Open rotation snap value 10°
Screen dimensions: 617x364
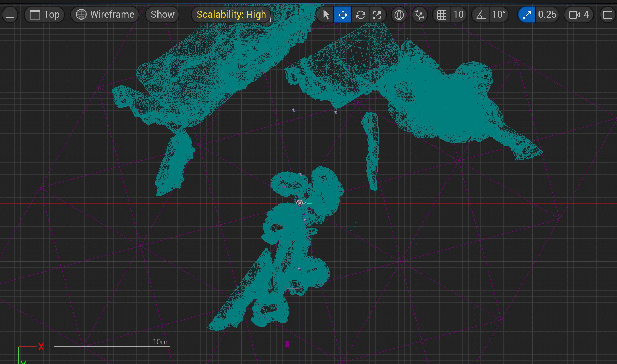pos(499,15)
